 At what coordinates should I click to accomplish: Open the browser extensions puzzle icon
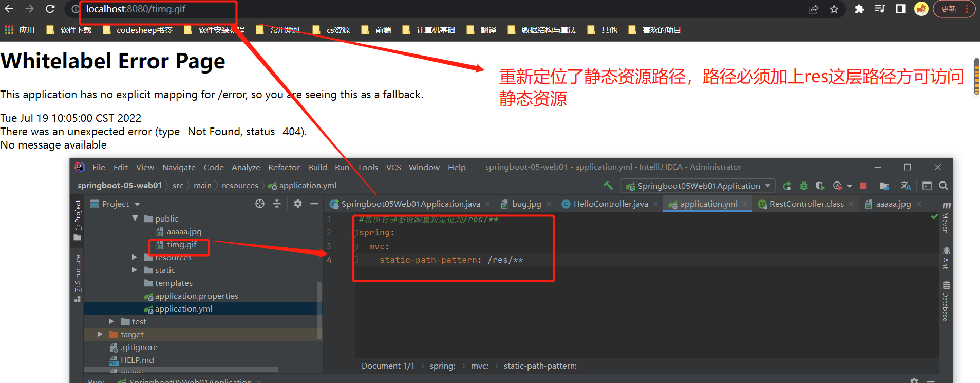[x=859, y=9]
